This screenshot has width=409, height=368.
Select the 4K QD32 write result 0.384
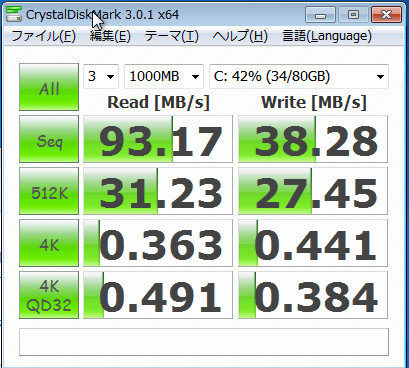pos(313,295)
